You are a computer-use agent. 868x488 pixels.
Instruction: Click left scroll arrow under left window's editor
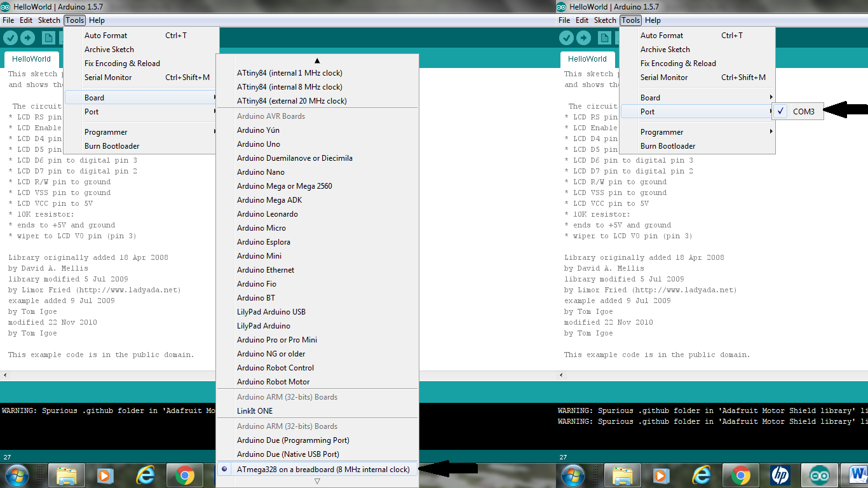5,375
